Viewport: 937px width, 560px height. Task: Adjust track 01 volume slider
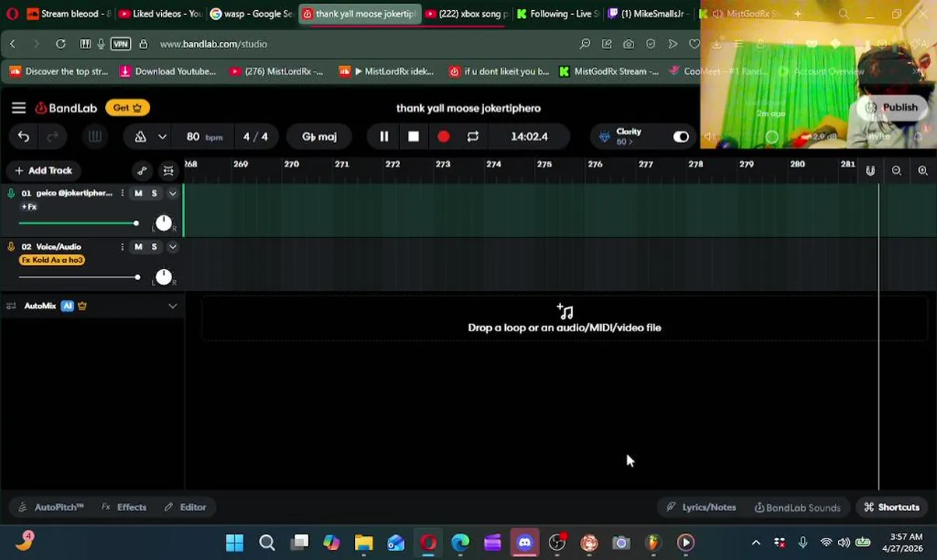pyautogui.click(x=78, y=224)
